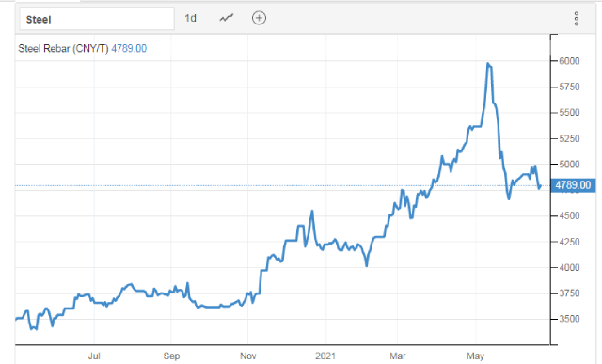
Task: Click the 3500 price axis label
Action: pos(569,319)
